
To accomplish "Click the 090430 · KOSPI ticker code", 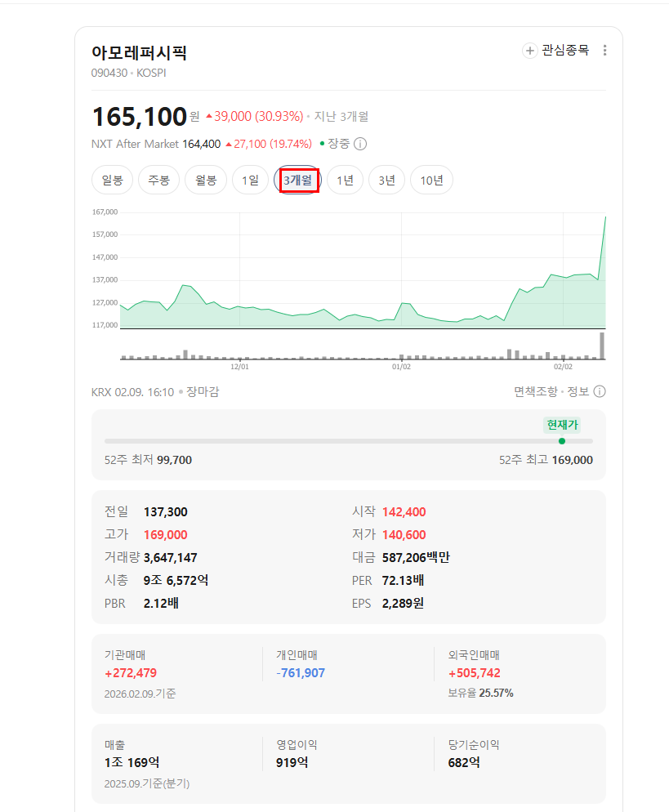I will [x=128, y=73].
